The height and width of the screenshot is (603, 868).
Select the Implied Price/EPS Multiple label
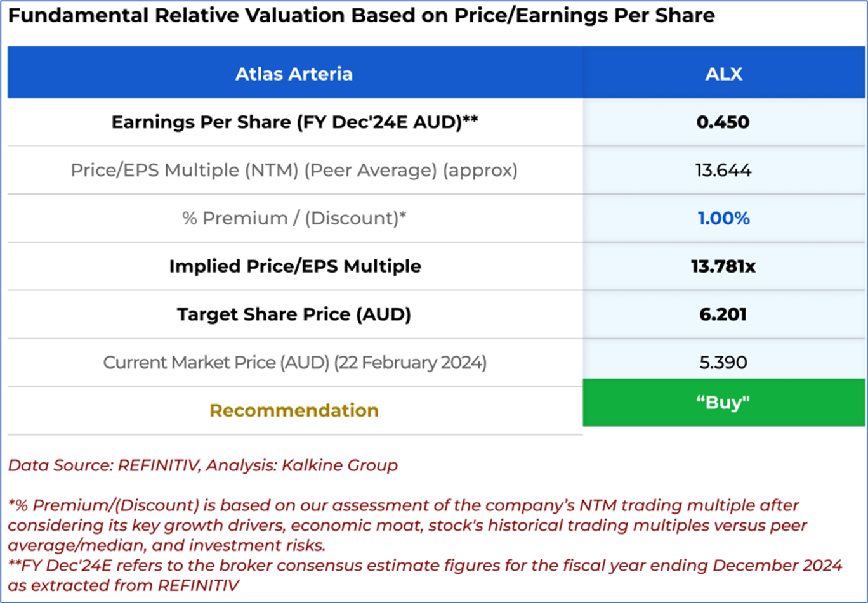[294, 266]
